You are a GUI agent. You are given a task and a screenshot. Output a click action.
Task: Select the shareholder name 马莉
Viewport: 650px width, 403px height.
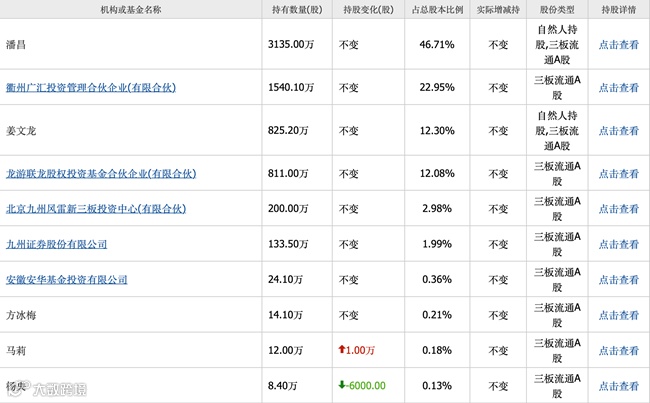tap(16, 351)
